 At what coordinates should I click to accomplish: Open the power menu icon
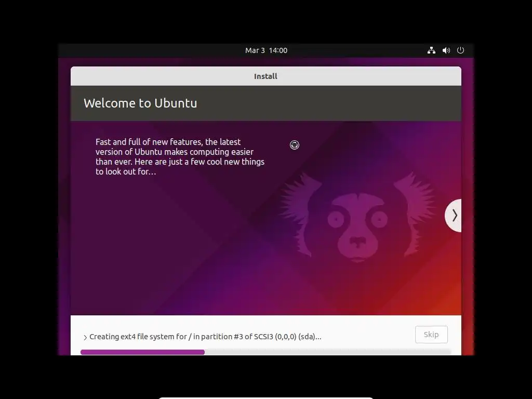[460, 50]
